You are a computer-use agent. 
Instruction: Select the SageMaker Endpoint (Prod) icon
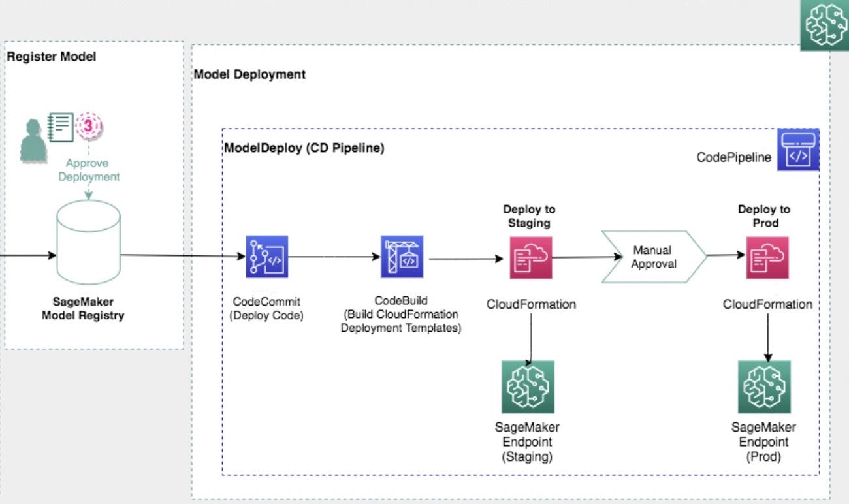(x=764, y=386)
